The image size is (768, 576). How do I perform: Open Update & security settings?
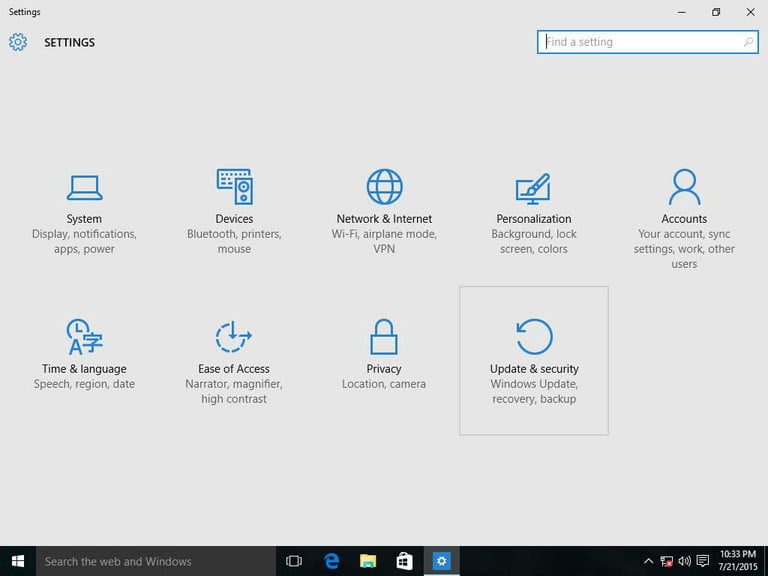534,360
